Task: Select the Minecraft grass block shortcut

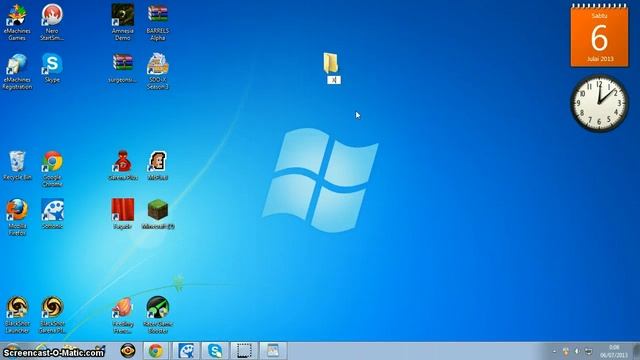Action: tap(158, 214)
